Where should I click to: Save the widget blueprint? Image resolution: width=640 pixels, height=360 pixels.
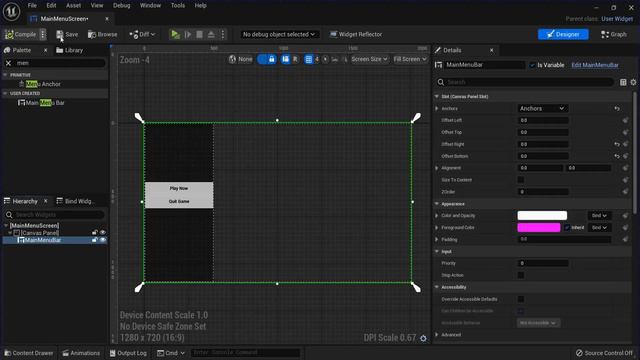coord(67,35)
